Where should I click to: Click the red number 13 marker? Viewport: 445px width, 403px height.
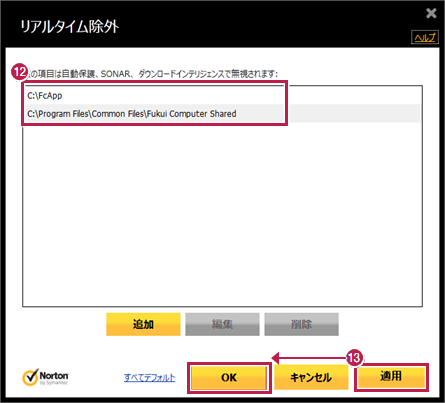coord(354,358)
